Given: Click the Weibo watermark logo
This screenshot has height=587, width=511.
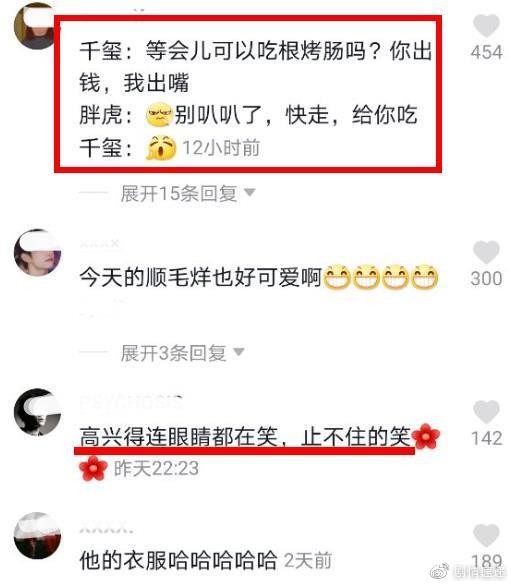Looking at the screenshot, I should [440, 571].
